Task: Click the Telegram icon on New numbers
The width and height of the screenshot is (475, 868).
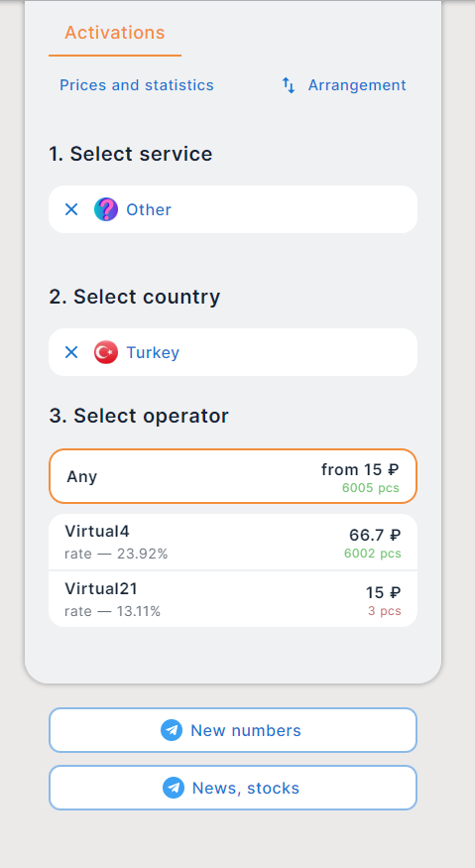Action: tap(172, 730)
